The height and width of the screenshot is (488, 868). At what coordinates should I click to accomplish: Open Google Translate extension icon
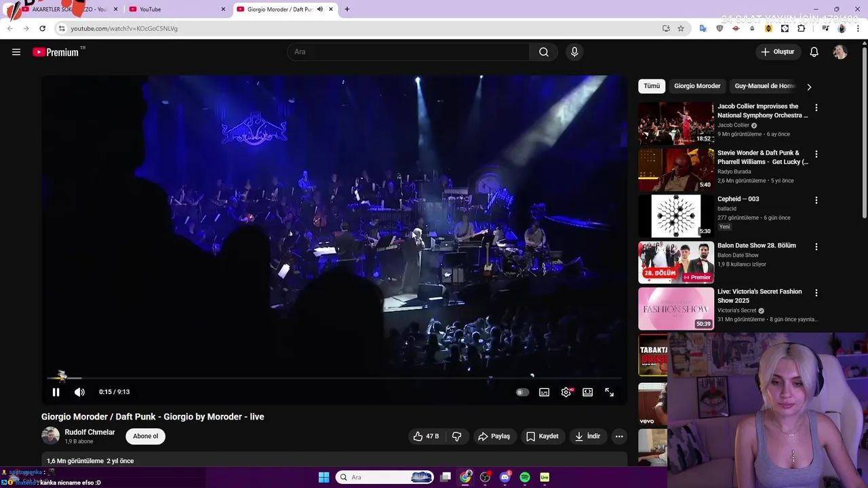tap(703, 28)
